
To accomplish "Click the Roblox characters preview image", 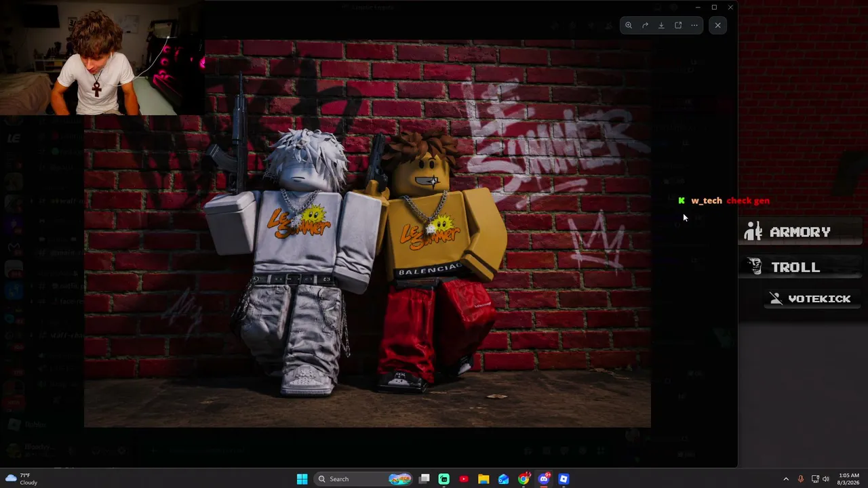I will 368,234.
